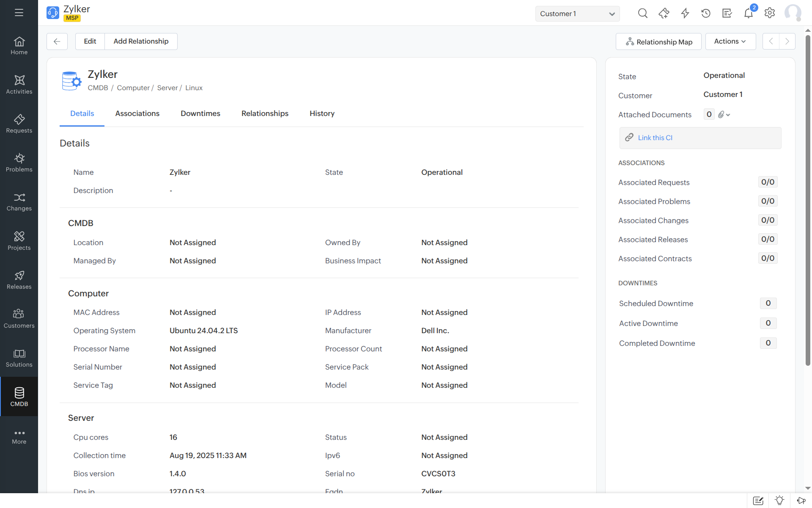Screen dimensions: 812x508
Task: Open the Releases module
Action: [x=19, y=279]
